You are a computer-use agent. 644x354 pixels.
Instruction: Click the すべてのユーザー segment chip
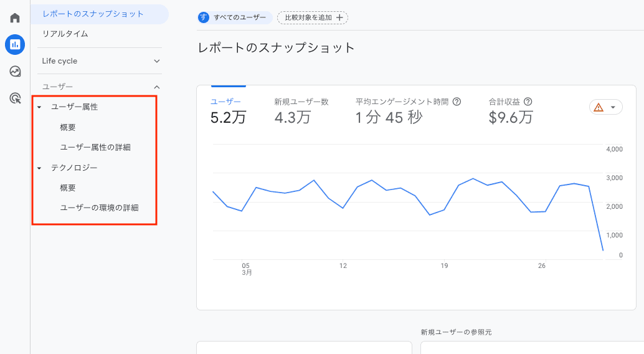click(235, 17)
